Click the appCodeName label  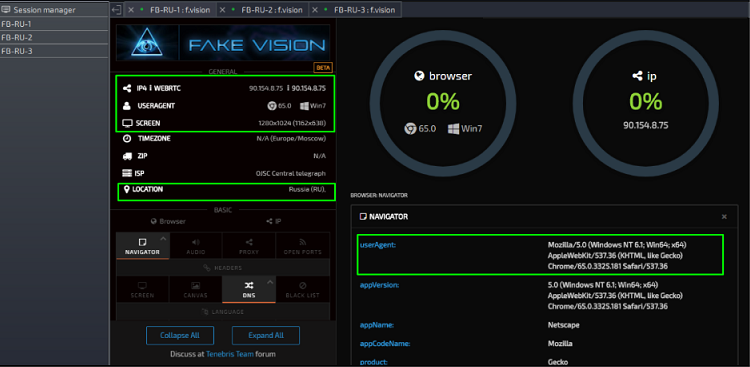click(x=385, y=344)
